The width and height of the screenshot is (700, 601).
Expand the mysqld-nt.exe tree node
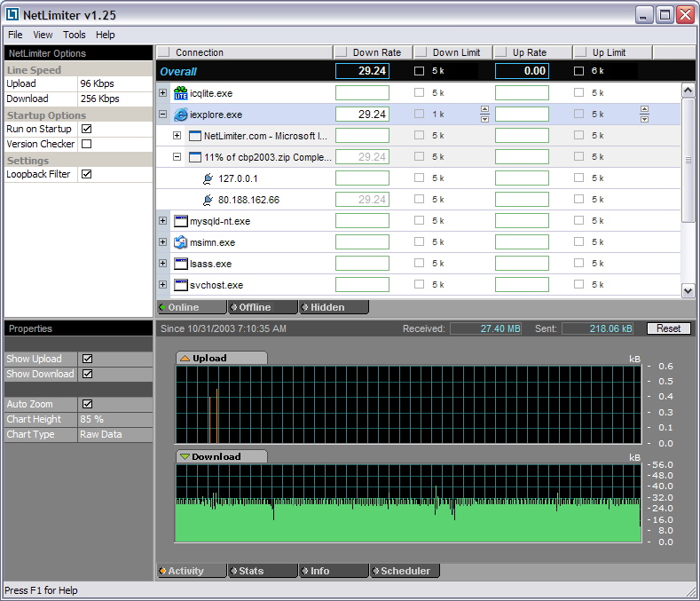(163, 221)
